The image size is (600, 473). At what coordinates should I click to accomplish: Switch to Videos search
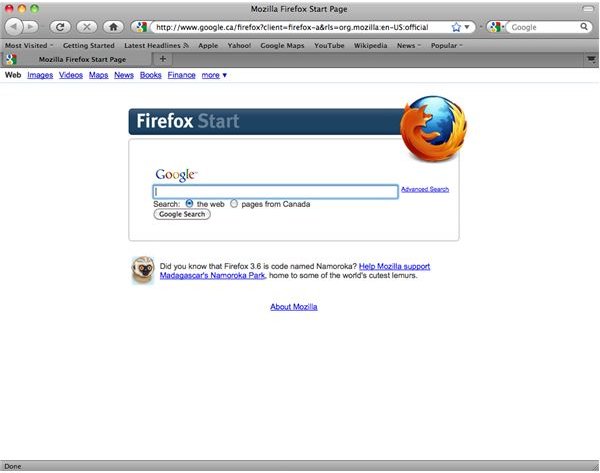coord(71,75)
